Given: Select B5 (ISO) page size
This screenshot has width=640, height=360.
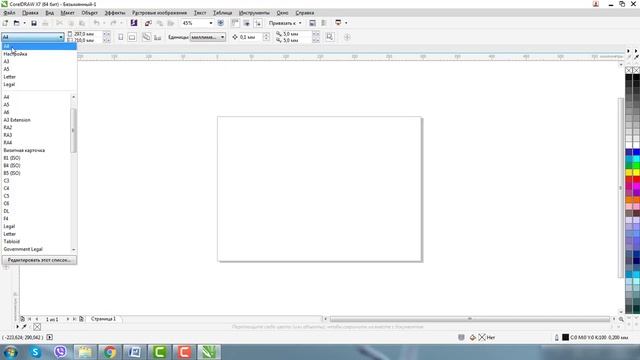Looking at the screenshot, I should point(37,173).
